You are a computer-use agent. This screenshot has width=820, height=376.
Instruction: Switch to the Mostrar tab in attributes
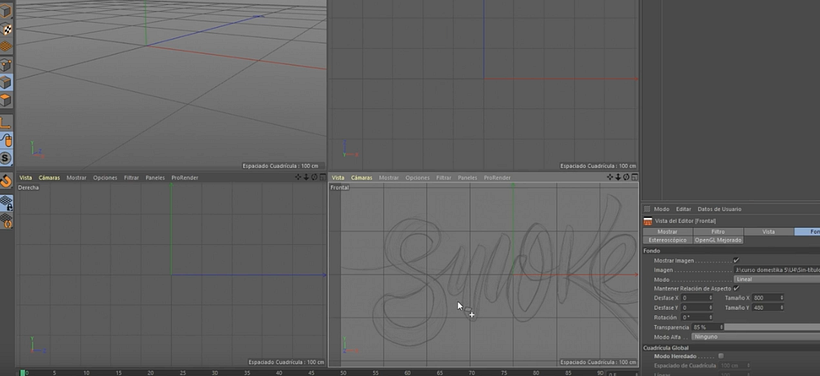point(667,232)
